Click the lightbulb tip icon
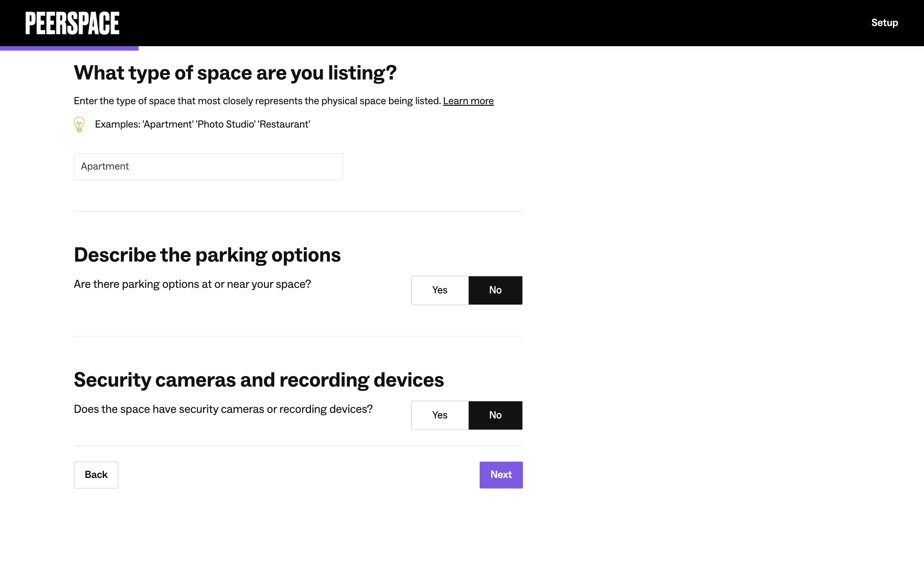Screen dimensions: 924x577 pos(79,124)
